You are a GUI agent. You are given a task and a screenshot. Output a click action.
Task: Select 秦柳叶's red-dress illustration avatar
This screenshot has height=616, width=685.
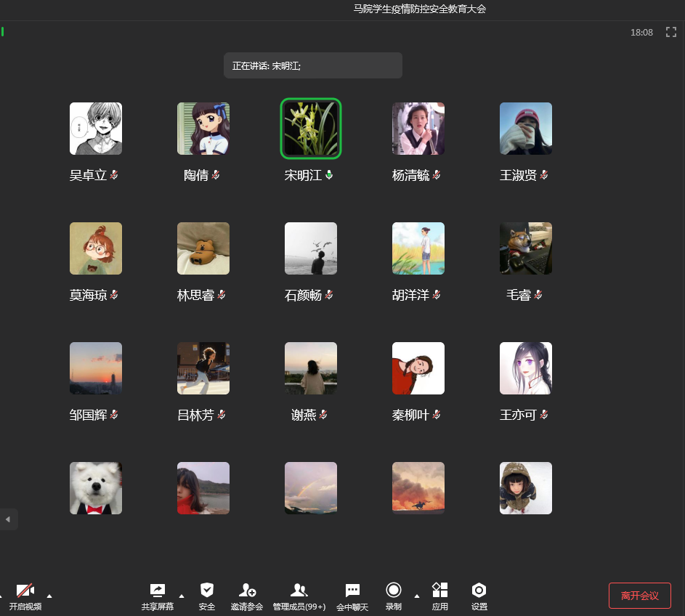[418, 368]
